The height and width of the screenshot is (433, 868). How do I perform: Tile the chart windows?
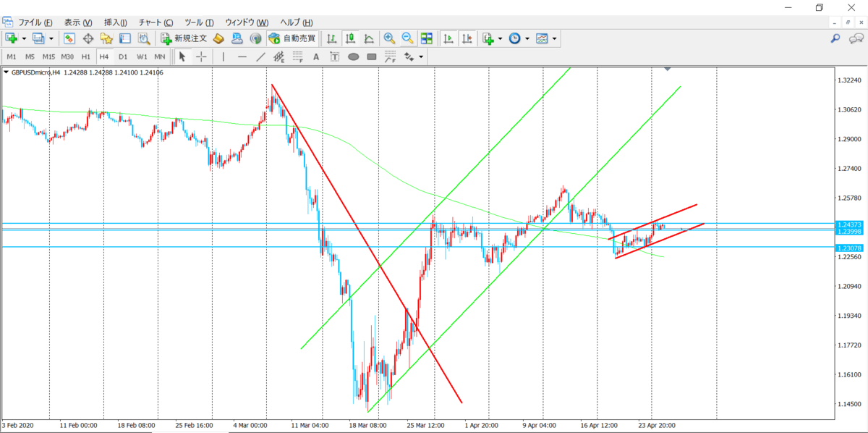click(427, 38)
